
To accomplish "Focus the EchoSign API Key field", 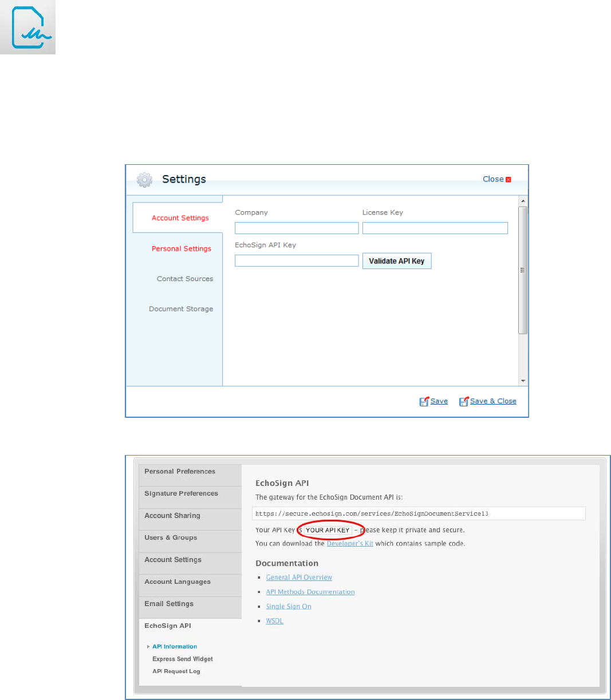I will [x=297, y=260].
